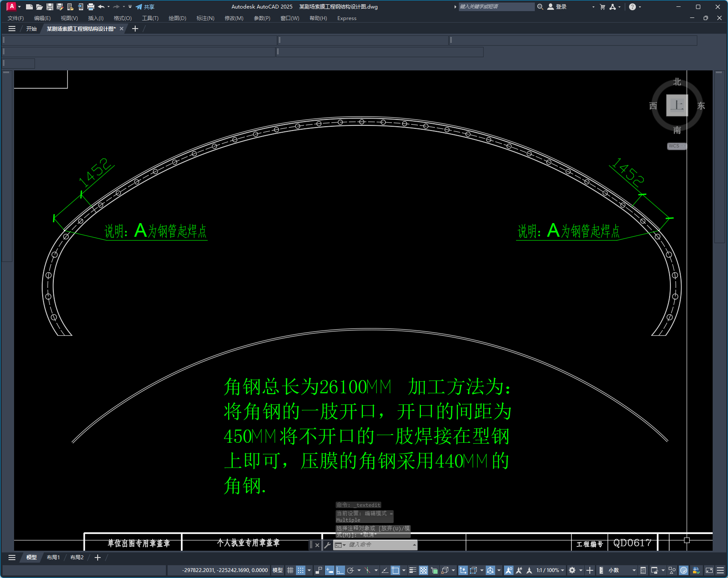
Task: Open the layout tabs hamburger menu
Action: click(x=12, y=558)
